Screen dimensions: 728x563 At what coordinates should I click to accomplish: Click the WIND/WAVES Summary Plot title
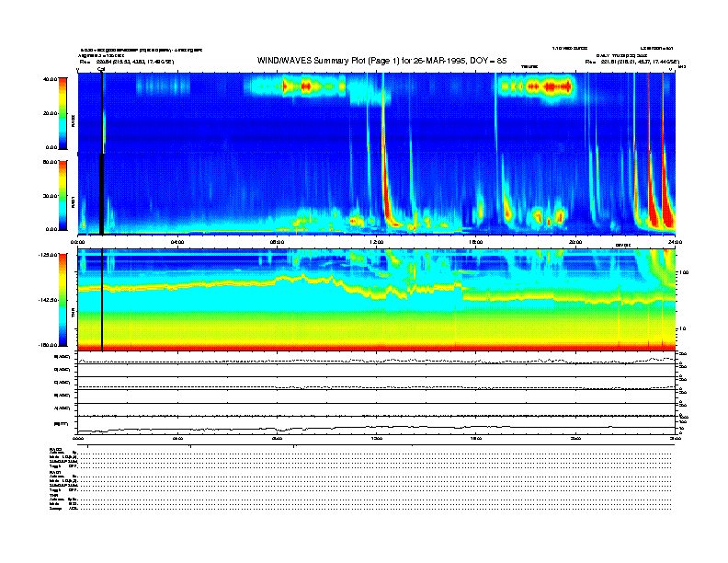pos(381,61)
